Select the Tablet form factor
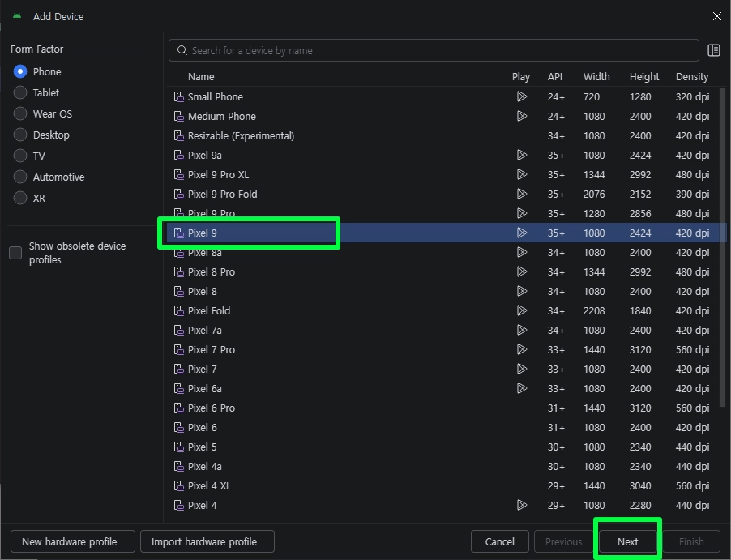This screenshot has width=731, height=560. click(x=20, y=92)
